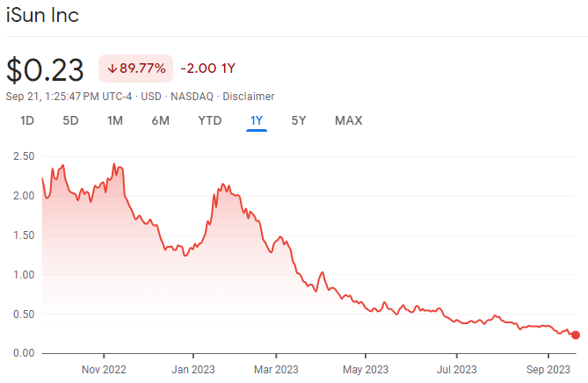This screenshot has width=588, height=383.
Task: Click the 1.00 y-axis value
Action: point(24,275)
